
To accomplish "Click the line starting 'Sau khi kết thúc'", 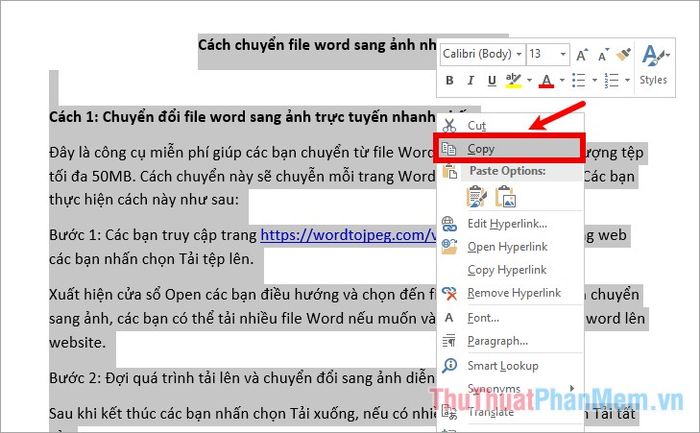I will (x=243, y=414).
